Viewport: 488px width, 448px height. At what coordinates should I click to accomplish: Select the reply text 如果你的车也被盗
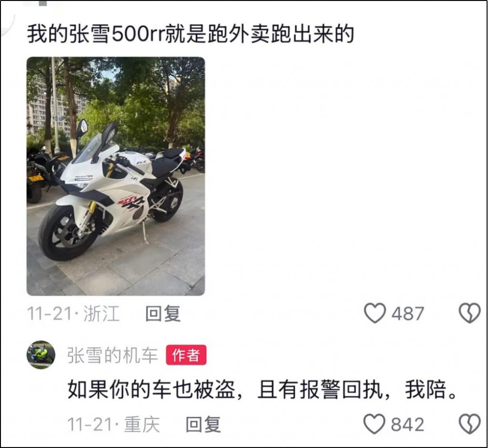(x=152, y=389)
